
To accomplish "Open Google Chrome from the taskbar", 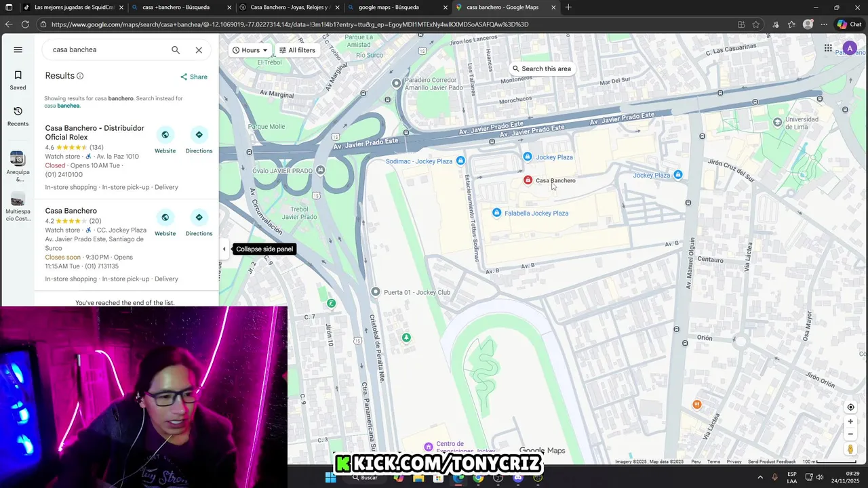I will (478, 478).
